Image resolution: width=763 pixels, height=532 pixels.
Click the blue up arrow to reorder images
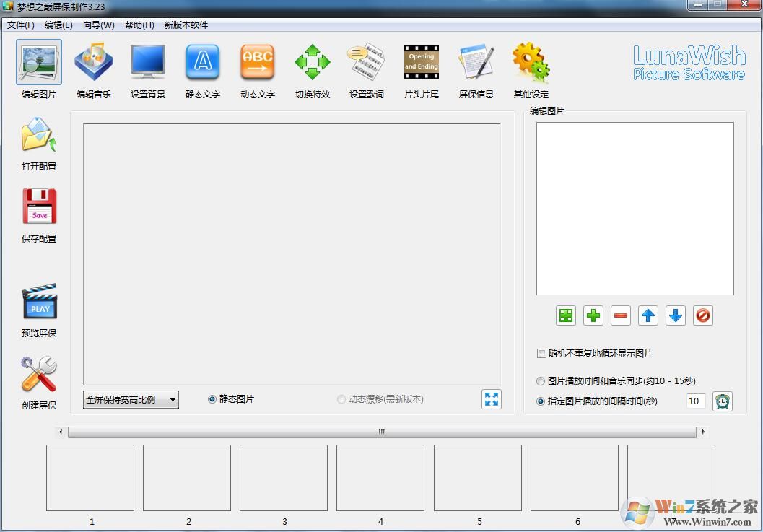[648, 315]
